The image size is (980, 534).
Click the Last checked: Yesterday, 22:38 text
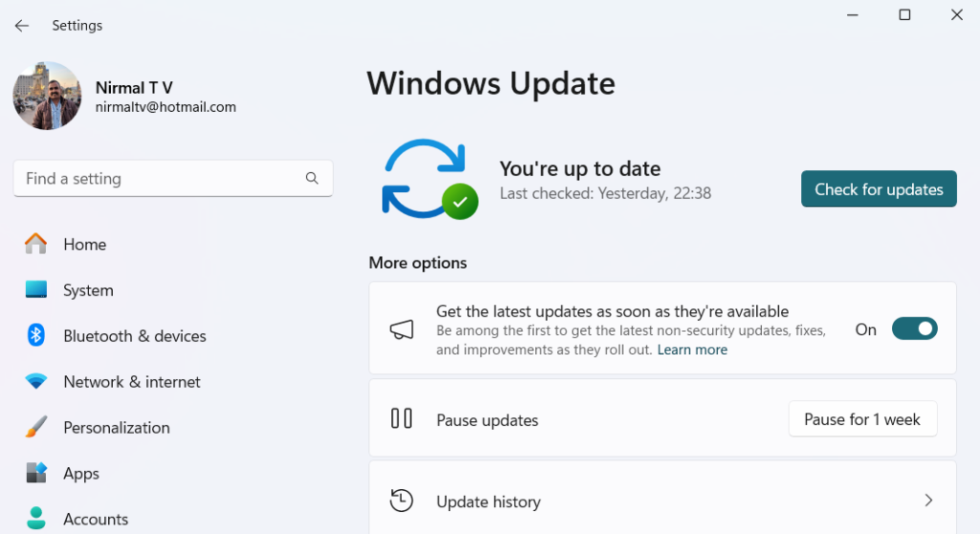coord(606,193)
